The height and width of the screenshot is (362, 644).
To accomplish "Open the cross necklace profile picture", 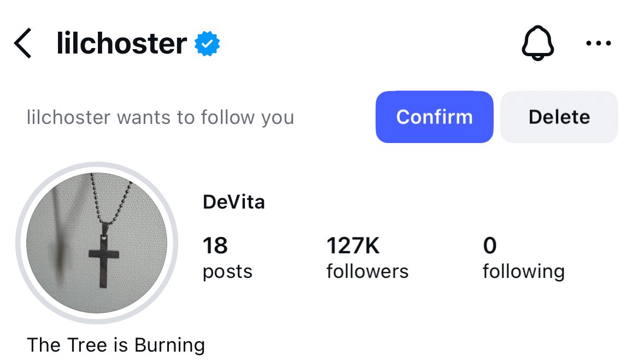I will (x=97, y=243).
